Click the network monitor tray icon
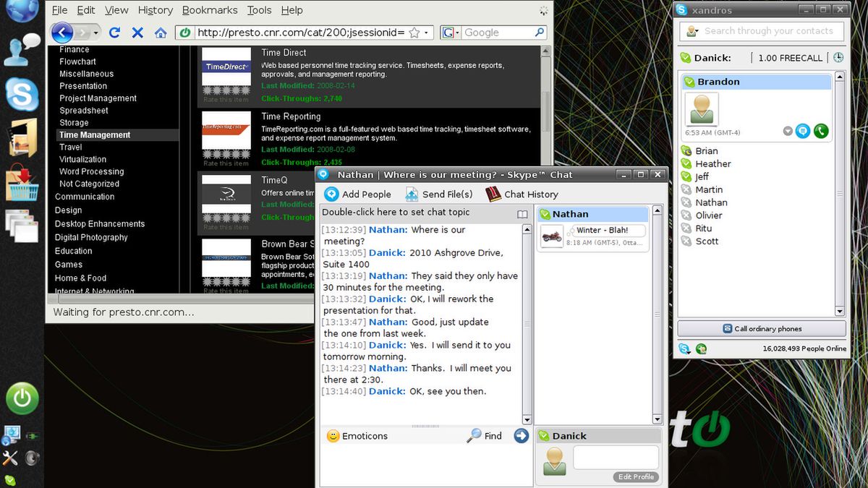 (11, 435)
